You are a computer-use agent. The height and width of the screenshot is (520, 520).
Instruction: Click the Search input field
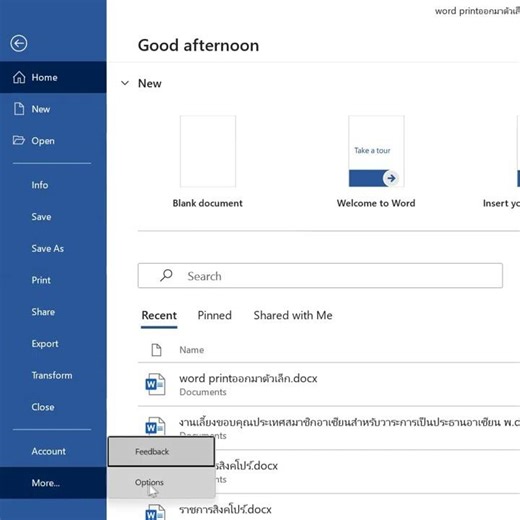pos(320,276)
